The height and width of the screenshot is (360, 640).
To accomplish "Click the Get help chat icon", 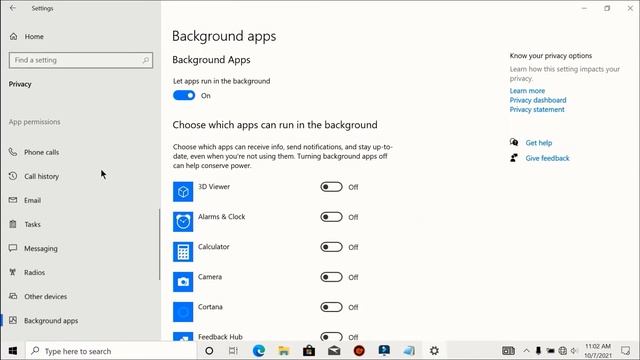I will [514, 142].
